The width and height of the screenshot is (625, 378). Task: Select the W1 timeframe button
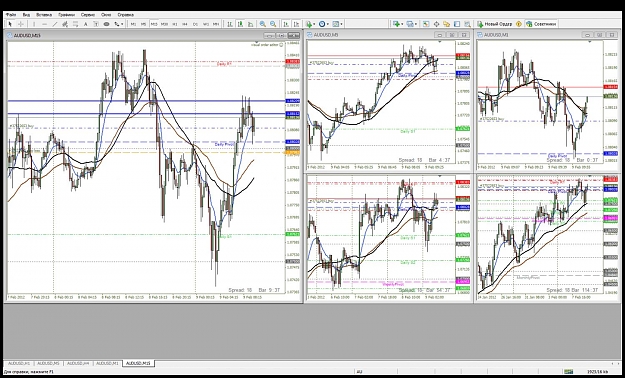click(206, 24)
